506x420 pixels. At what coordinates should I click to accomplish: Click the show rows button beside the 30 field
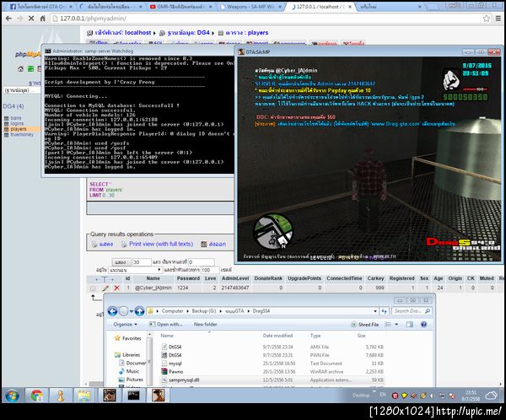click(x=121, y=262)
